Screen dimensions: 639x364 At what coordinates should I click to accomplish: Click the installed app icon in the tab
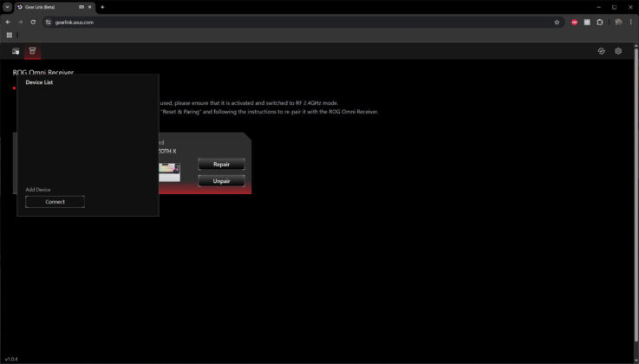[x=82, y=7]
